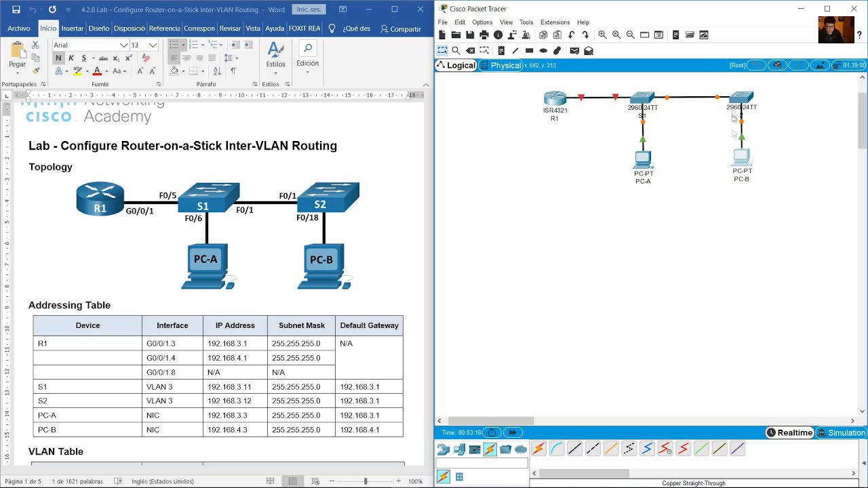Image resolution: width=868 pixels, height=488 pixels.
Task: Open Diseño tab in Word
Action: click(x=98, y=28)
